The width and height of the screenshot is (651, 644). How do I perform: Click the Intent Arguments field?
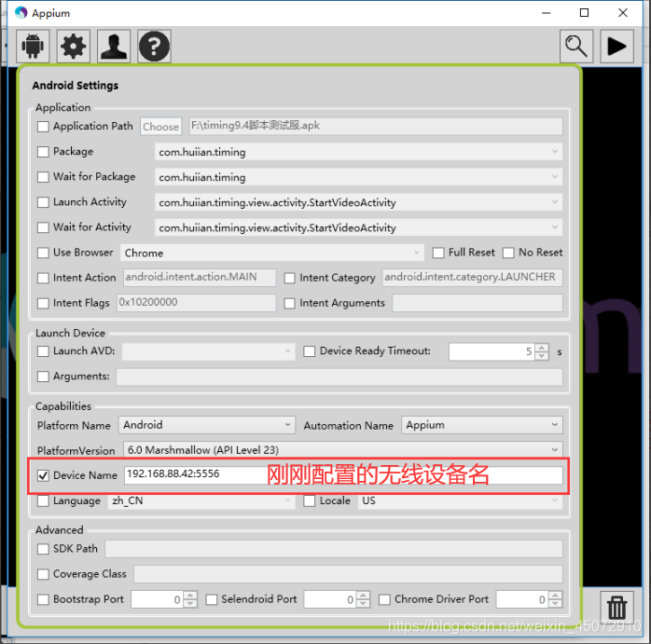tap(478, 303)
